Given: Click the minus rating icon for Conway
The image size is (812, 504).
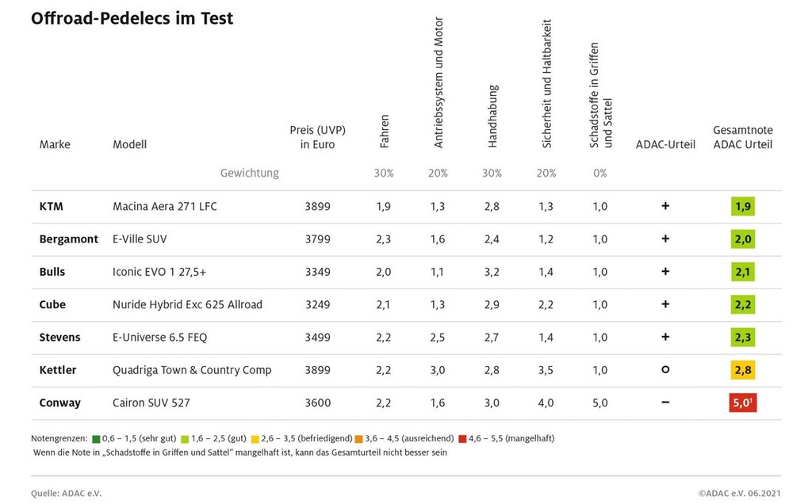Looking at the screenshot, I should tap(665, 403).
